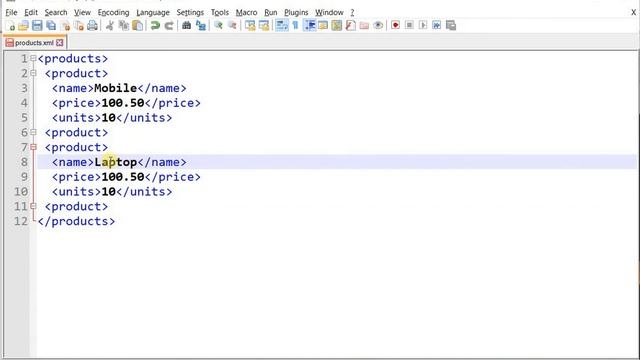
Task: Open the Macro menu
Action: (247, 13)
